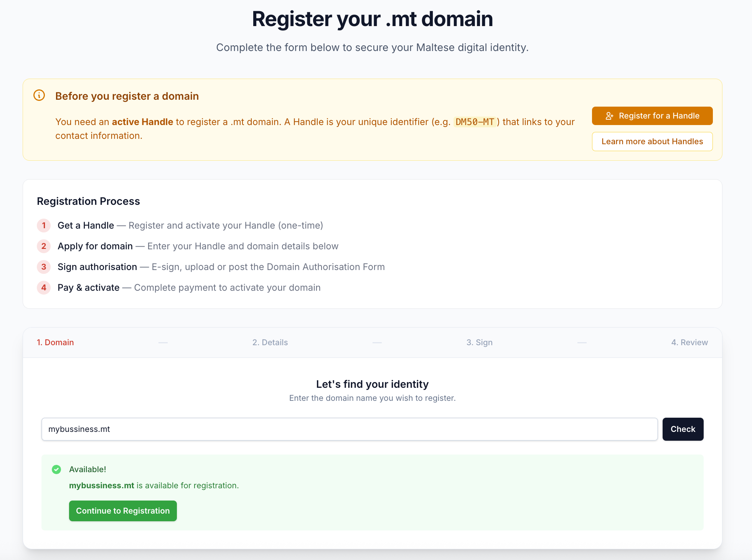Click the Registration Process heading

pyautogui.click(x=88, y=201)
